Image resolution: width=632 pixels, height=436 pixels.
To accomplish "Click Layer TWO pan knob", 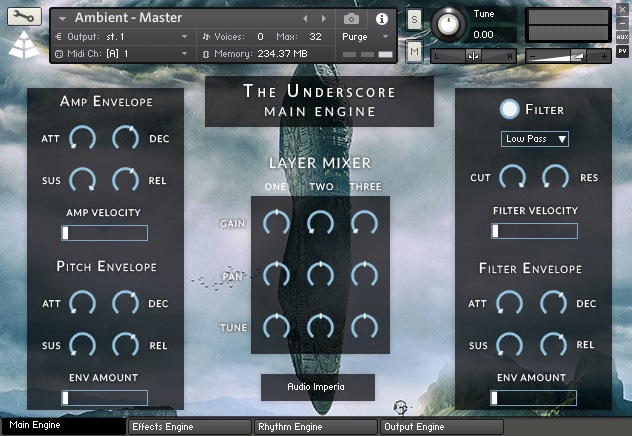I will coord(320,275).
